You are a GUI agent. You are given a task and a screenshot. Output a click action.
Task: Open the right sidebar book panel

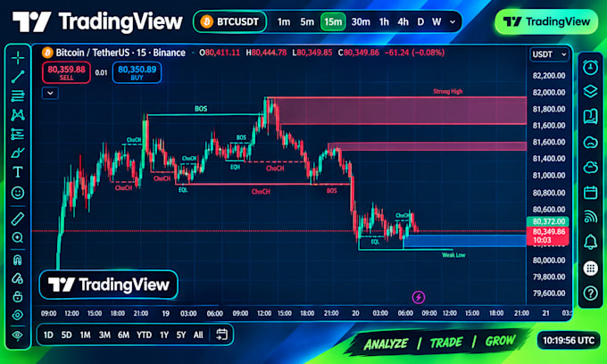pos(590,117)
